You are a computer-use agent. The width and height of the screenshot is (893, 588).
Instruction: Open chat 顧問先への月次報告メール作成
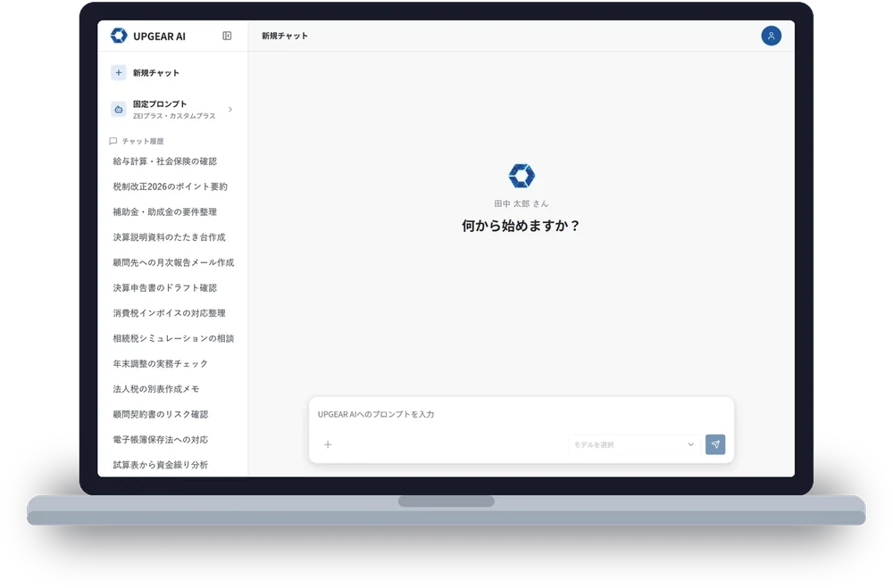tap(172, 263)
